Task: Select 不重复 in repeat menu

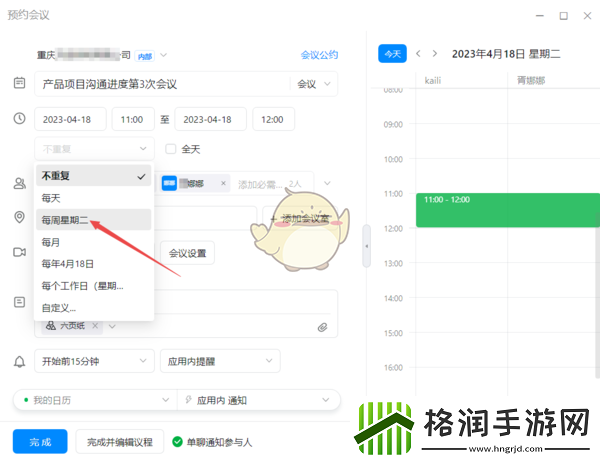Action: (94, 176)
